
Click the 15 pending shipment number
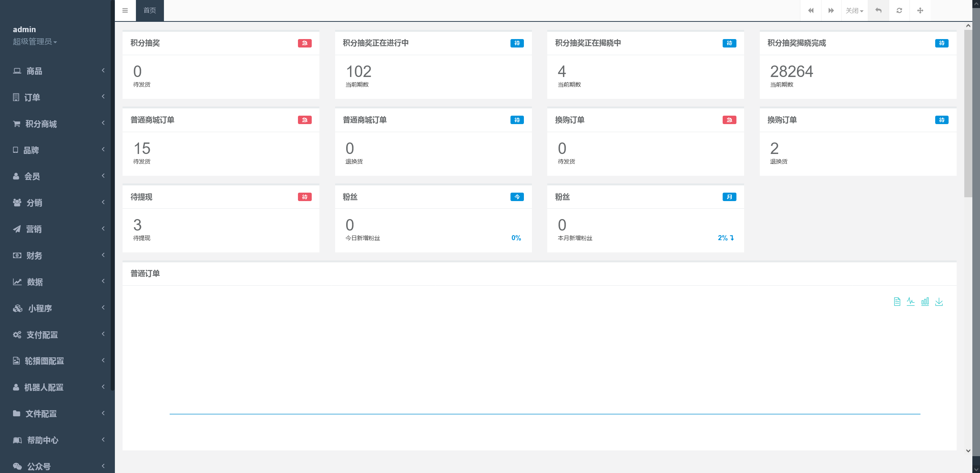pos(142,149)
